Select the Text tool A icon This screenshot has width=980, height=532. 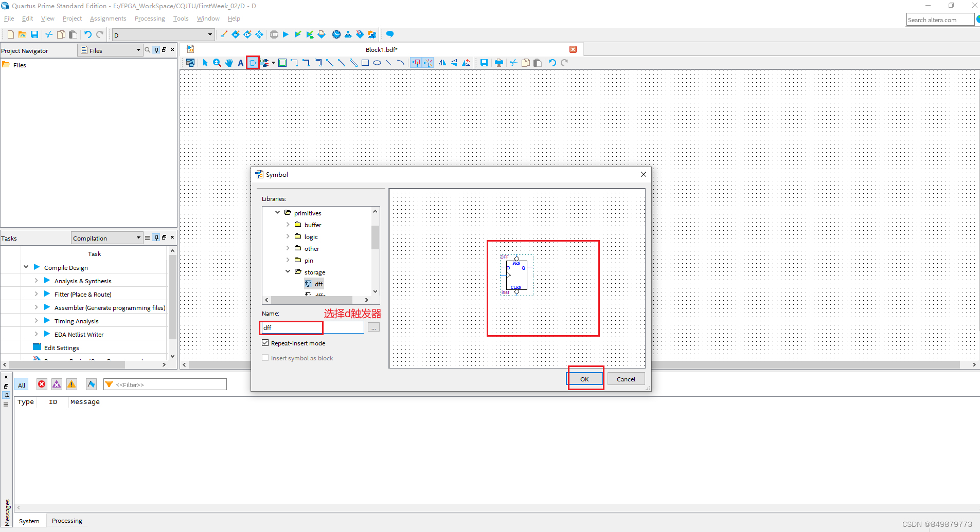(240, 63)
